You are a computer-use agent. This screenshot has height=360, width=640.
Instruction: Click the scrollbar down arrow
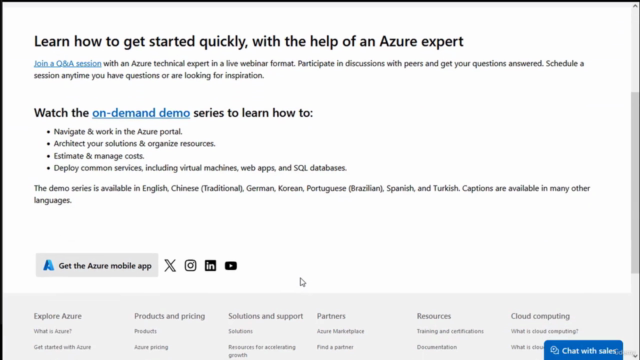[x=635, y=356]
